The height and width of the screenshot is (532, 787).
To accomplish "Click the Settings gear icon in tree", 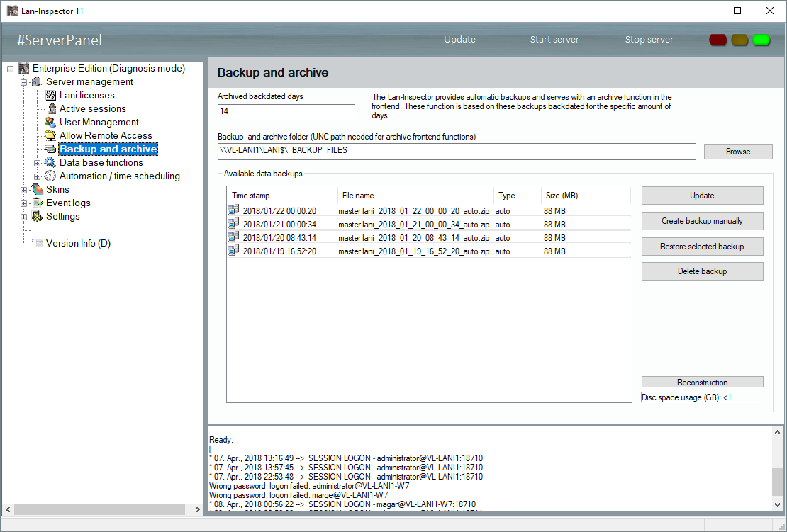I will tap(38, 216).
